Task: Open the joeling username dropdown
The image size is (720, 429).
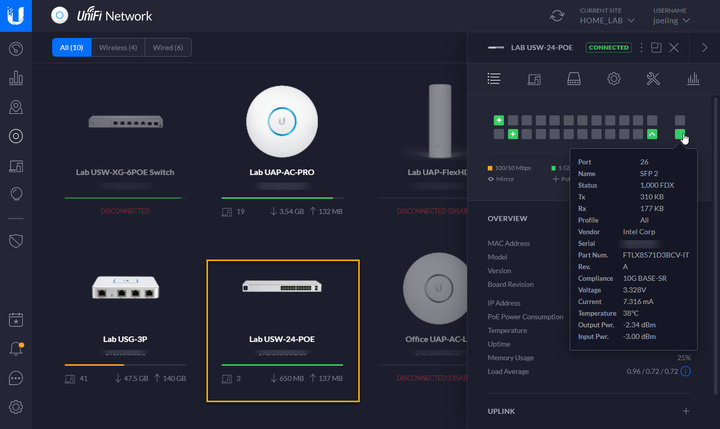Action: click(x=671, y=21)
